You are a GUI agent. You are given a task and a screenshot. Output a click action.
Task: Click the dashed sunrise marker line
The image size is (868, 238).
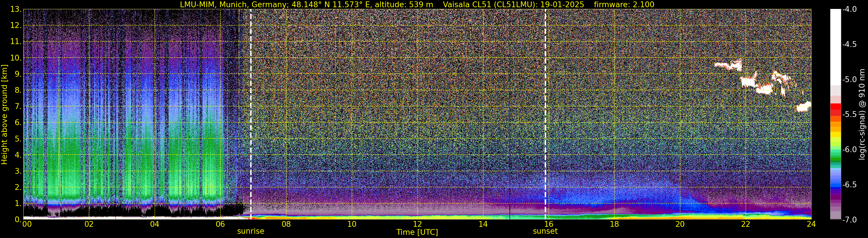251,114
